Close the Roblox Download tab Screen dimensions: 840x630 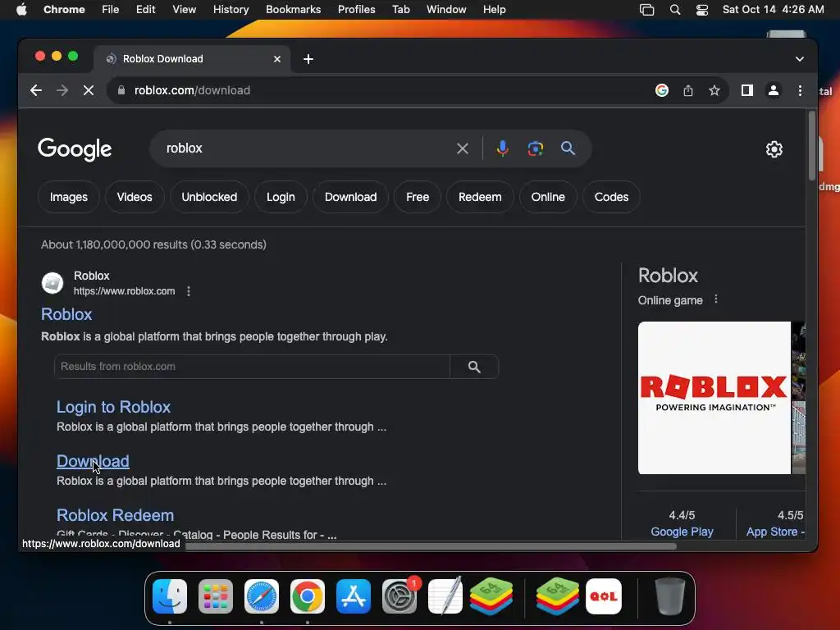point(277,59)
